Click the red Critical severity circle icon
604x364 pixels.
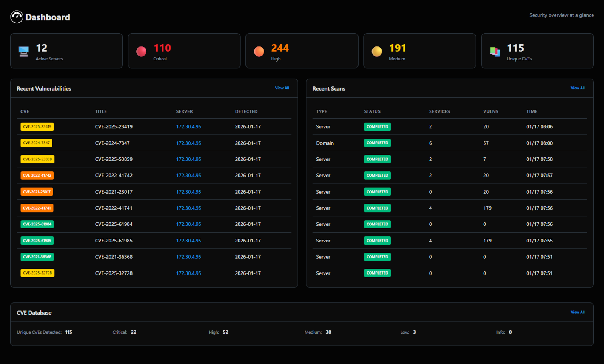tap(141, 51)
